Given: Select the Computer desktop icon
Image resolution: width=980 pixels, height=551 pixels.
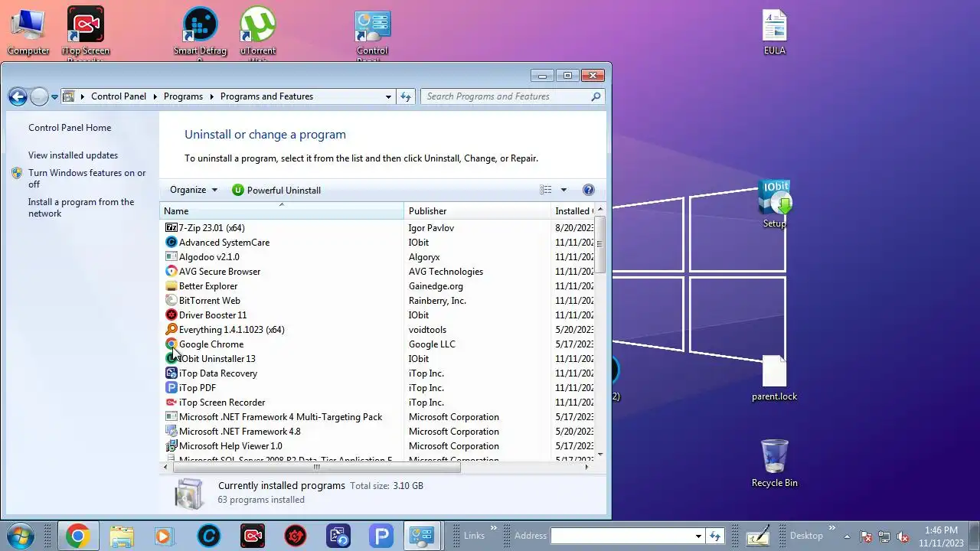Looking at the screenshot, I should (x=28, y=32).
